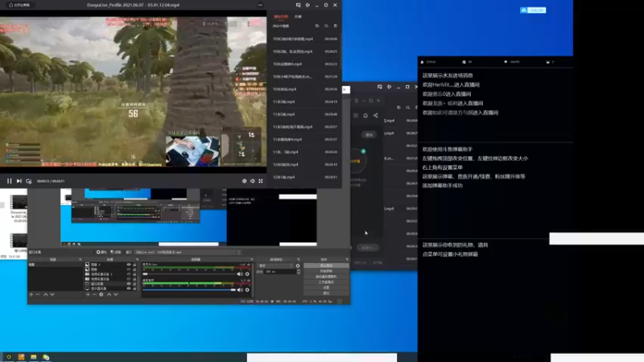Mute the video player volume
Screen dimensions: 644x362
coord(253,181)
